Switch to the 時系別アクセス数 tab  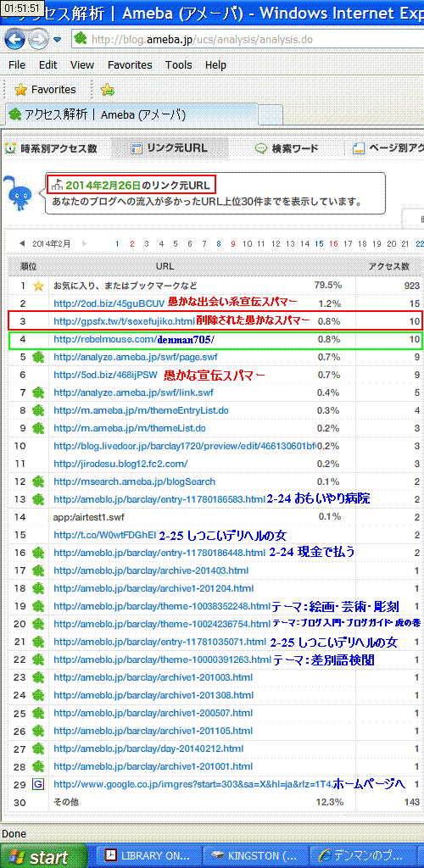pyautogui.click(x=51, y=148)
